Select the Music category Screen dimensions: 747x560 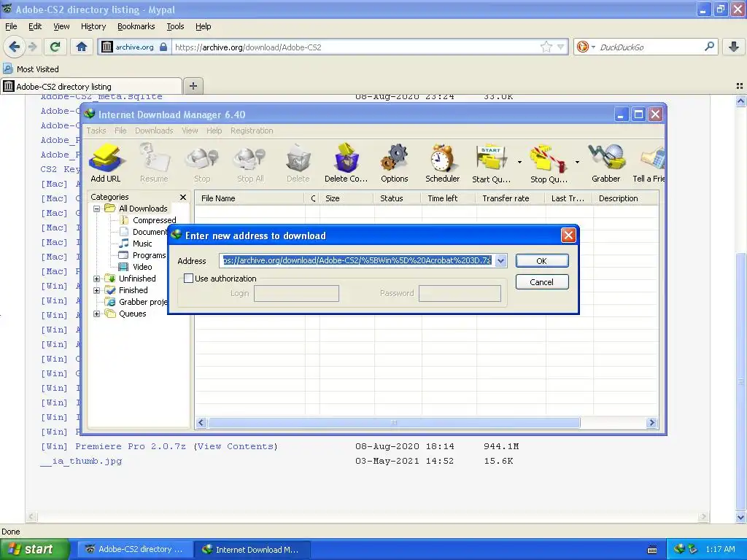[142, 244]
